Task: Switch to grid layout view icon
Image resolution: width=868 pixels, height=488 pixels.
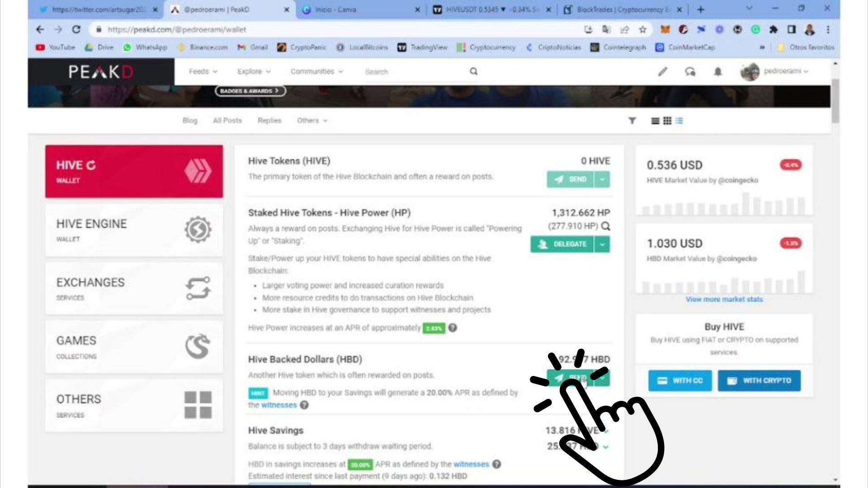Action: click(x=667, y=121)
